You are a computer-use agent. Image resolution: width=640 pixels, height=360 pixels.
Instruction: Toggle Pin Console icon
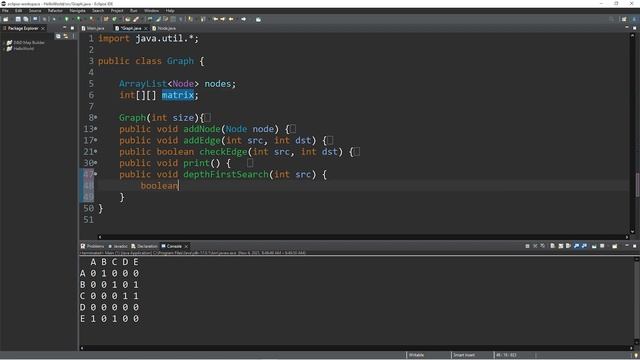[x=594, y=246]
